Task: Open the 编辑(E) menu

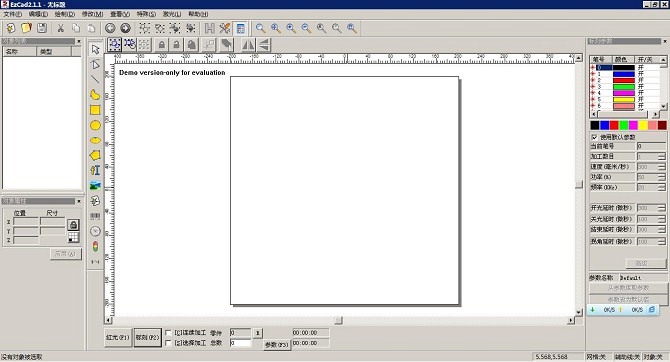Action: [38, 14]
